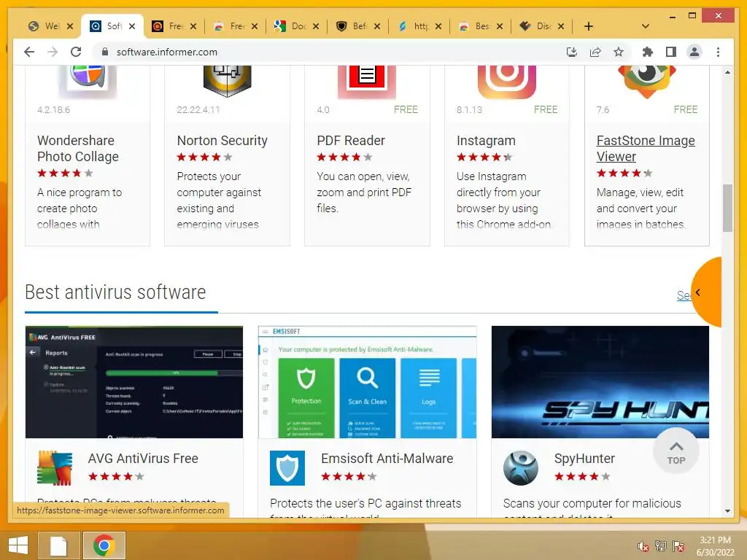Click the Wondershare Photo Collage icon
747x560 pixels.
pyautogui.click(x=88, y=81)
